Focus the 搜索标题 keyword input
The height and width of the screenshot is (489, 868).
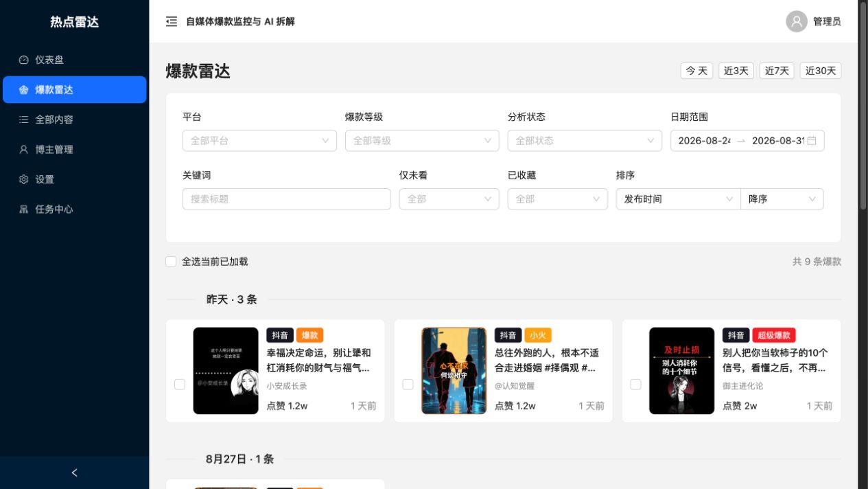[x=287, y=199]
